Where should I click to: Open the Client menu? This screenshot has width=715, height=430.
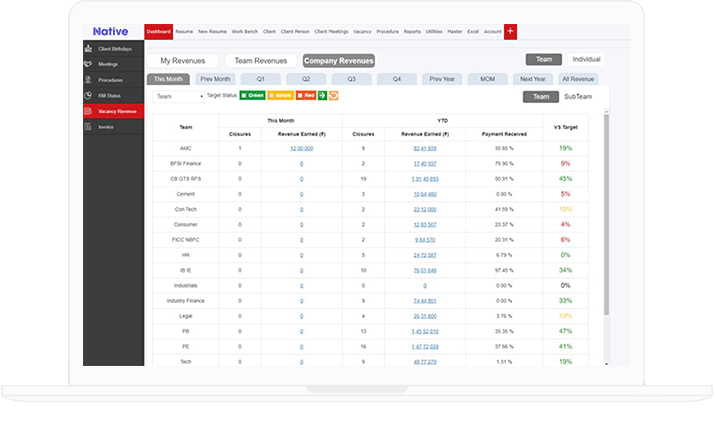tap(269, 31)
